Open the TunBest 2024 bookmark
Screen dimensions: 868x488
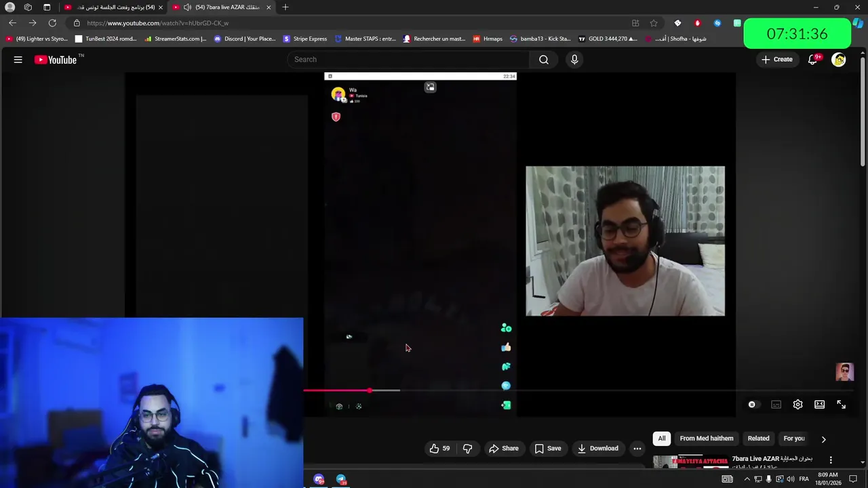click(106, 39)
